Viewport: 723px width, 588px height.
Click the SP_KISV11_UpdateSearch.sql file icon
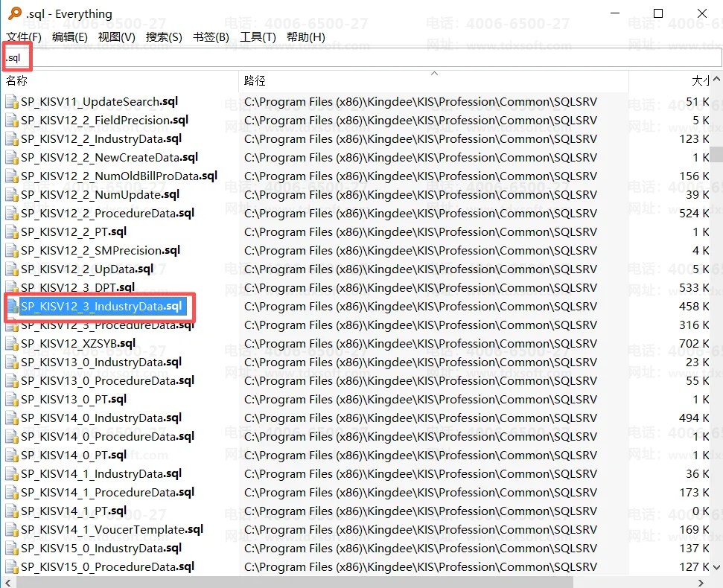tap(12, 102)
